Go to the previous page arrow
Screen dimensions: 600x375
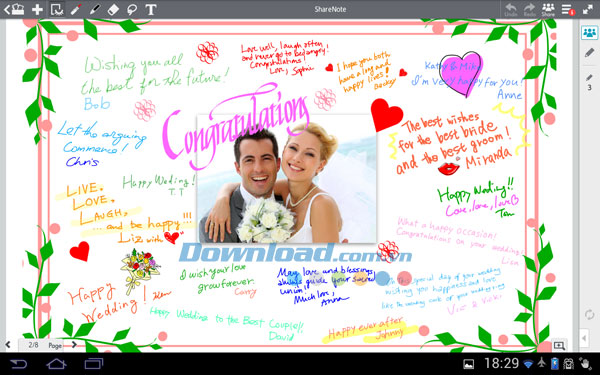pyautogui.click(x=8, y=345)
